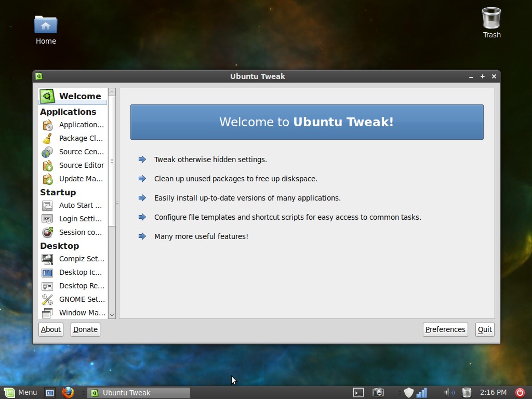Open the Desktop Recovery icon

[x=47, y=286]
